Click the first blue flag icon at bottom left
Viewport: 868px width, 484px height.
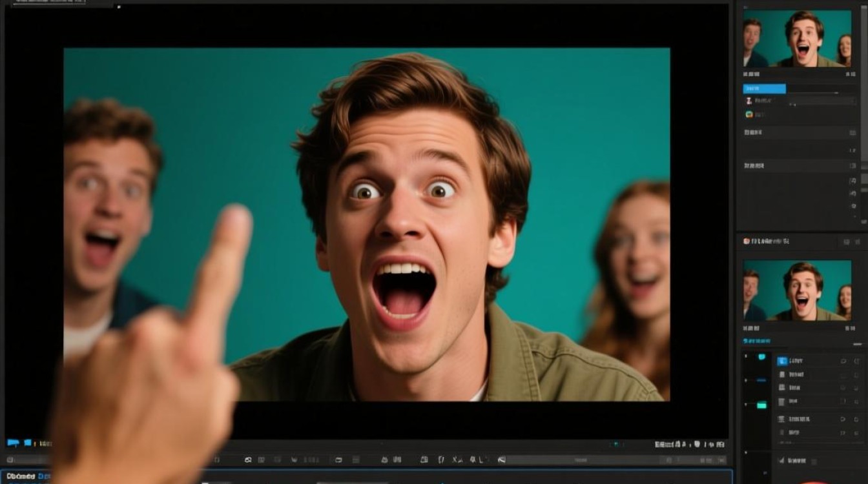(x=13, y=443)
